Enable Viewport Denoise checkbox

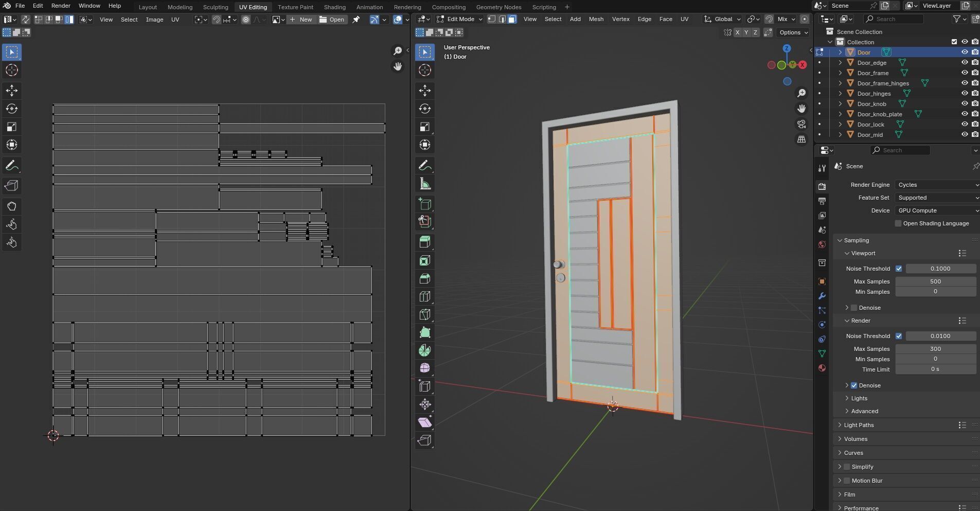(x=854, y=308)
